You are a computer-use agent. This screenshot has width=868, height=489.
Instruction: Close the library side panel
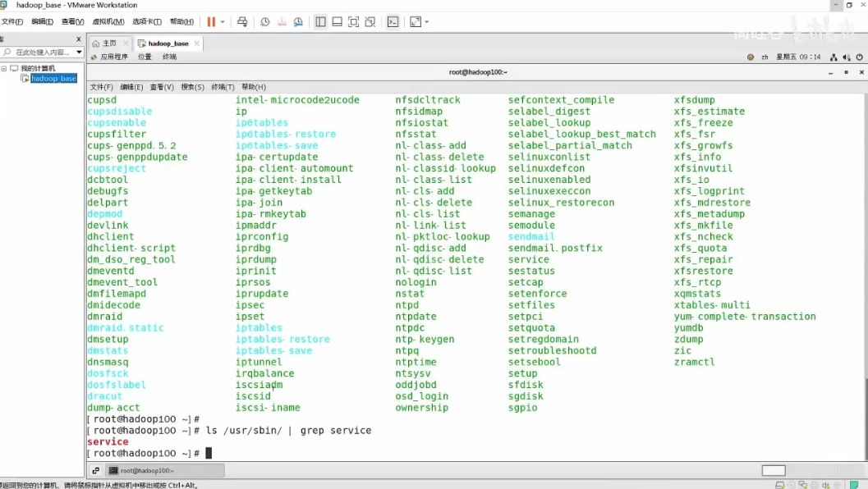79,39
